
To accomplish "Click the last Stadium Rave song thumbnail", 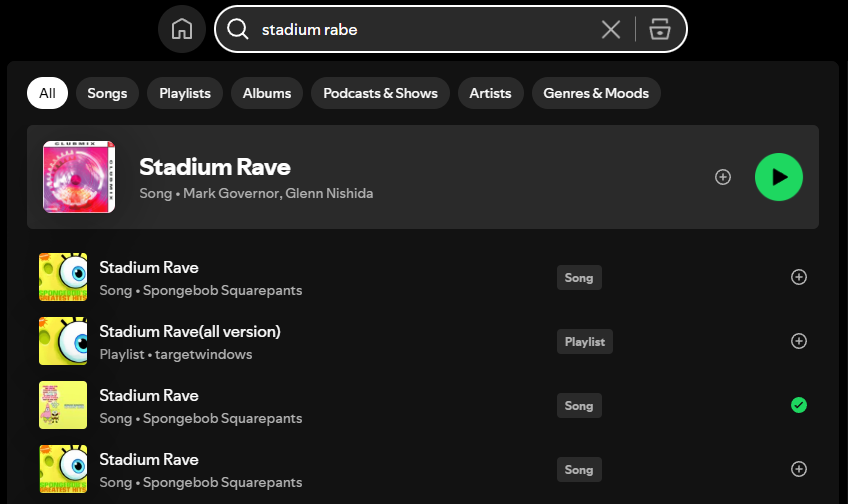I will click(x=63, y=469).
